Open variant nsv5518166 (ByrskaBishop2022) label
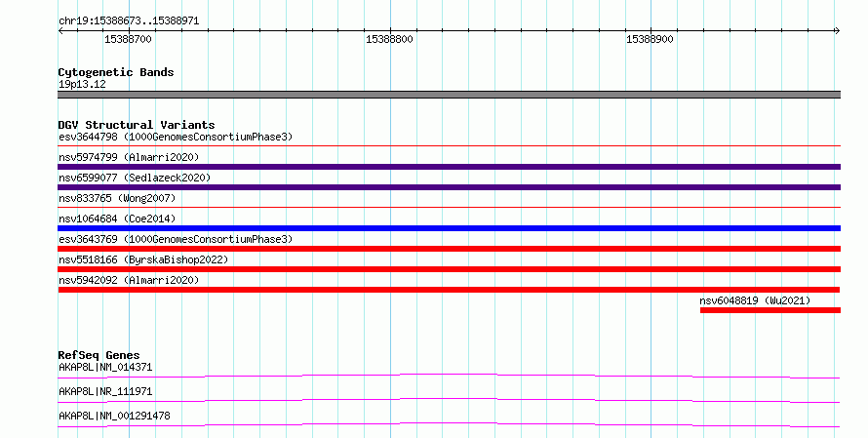This screenshot has height=438, width=868. pos(143,259)
